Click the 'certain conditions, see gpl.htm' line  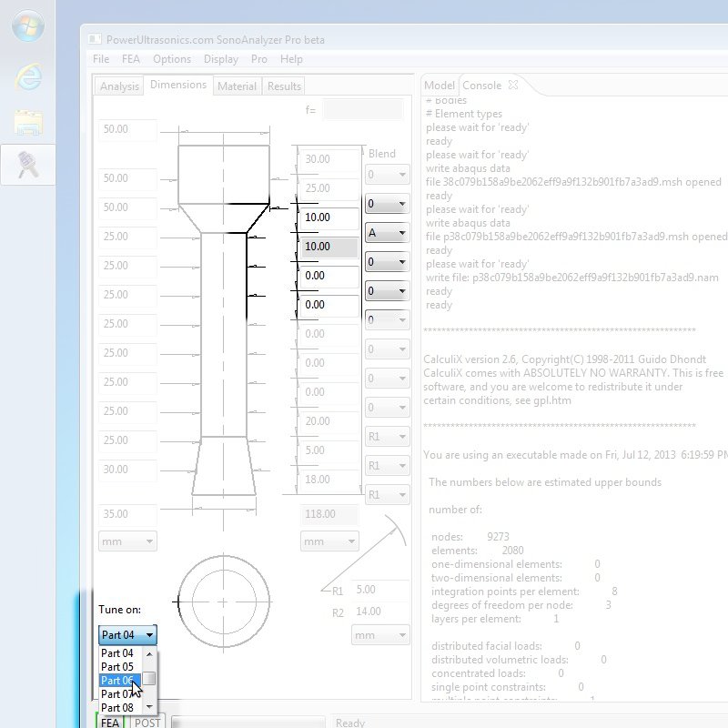pos(497,400)
